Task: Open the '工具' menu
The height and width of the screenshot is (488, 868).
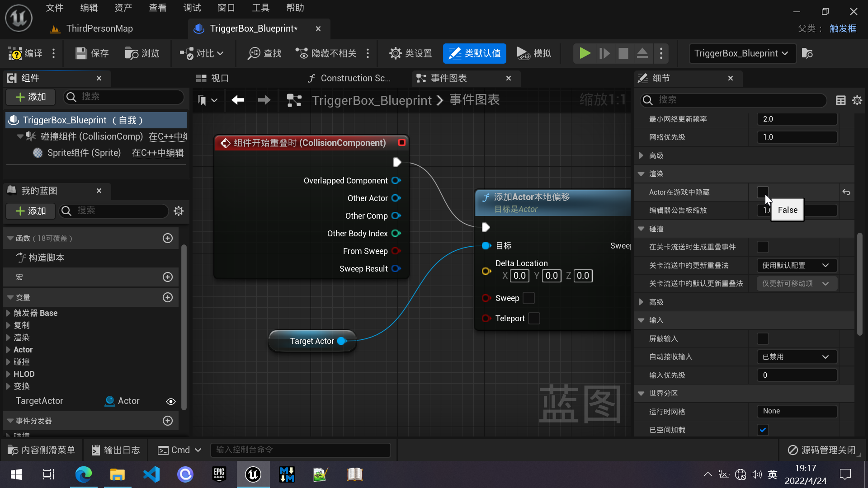Action: [260, 8]
